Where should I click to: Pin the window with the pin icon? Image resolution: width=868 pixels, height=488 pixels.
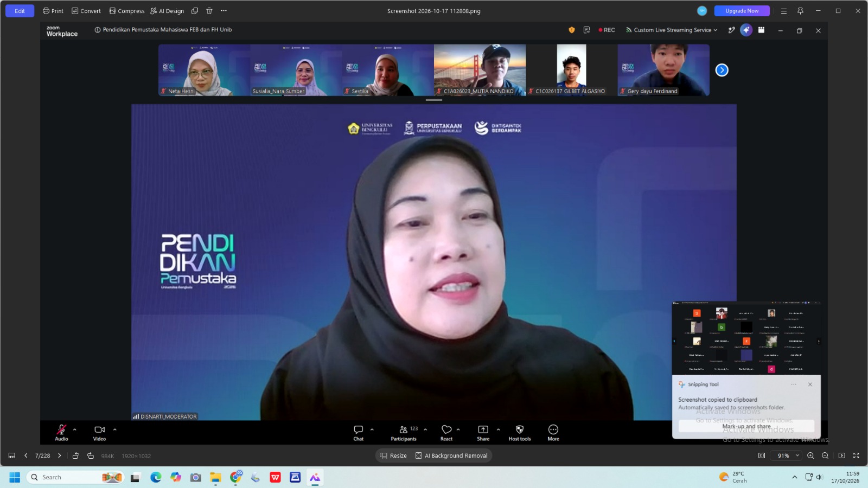pyautogui.click(x=800, y=11)
